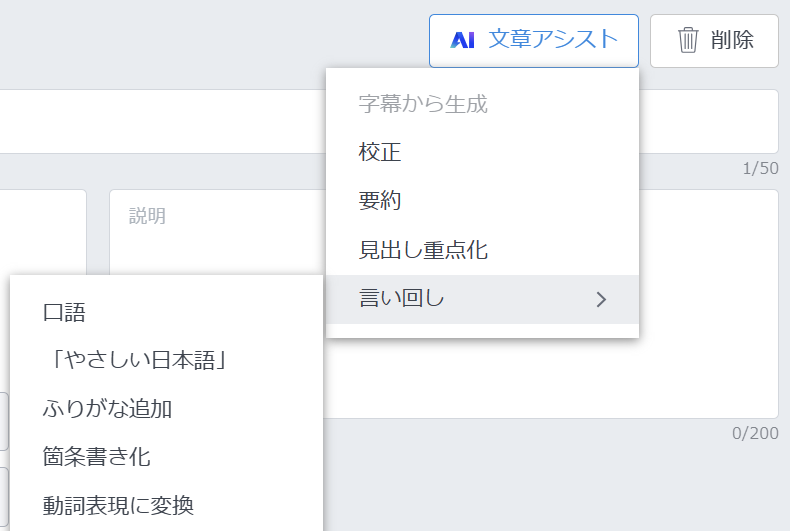790x531 pixels.
Task: Click the empty panel left of 説明
Action: point(43,230)
